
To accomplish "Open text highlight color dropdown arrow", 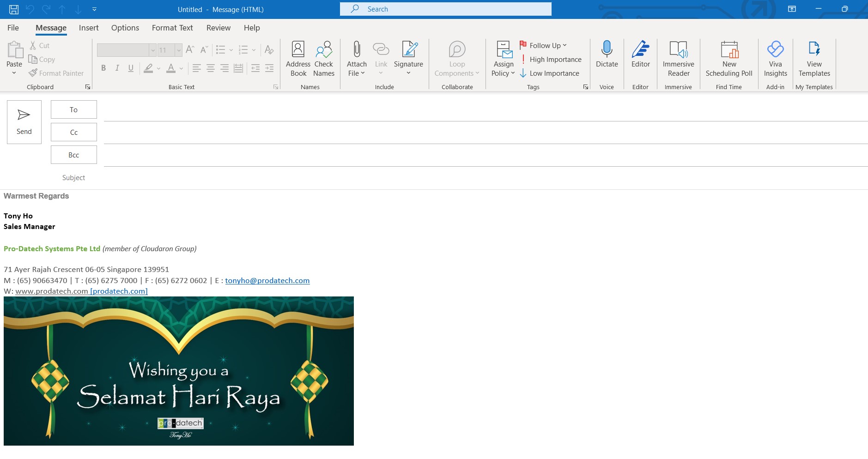I will pos(159,68).
